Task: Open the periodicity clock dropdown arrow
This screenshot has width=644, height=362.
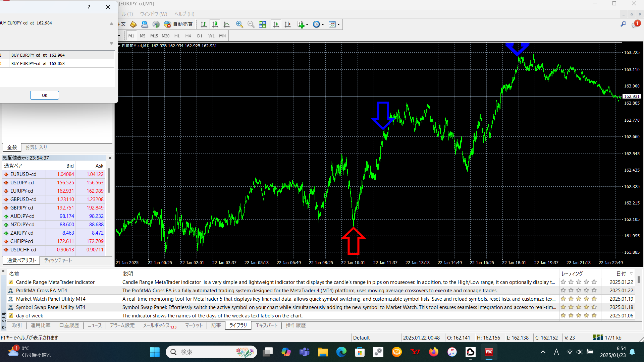Action: 323,24
